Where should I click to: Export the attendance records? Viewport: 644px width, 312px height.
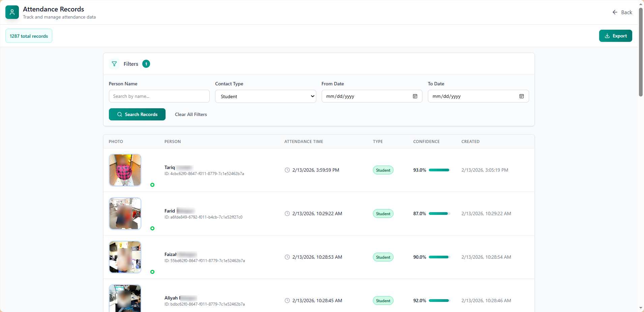[x=615, y=36]
